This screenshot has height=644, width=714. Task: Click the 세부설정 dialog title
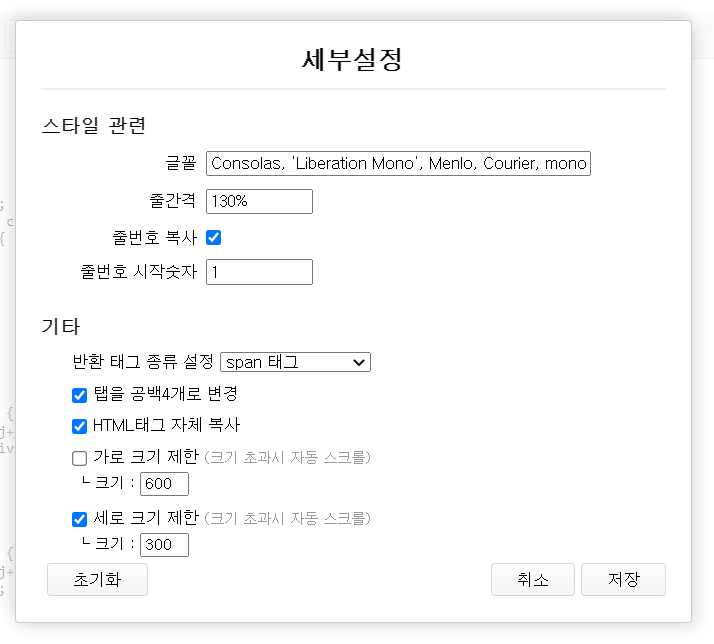[352, 59]
